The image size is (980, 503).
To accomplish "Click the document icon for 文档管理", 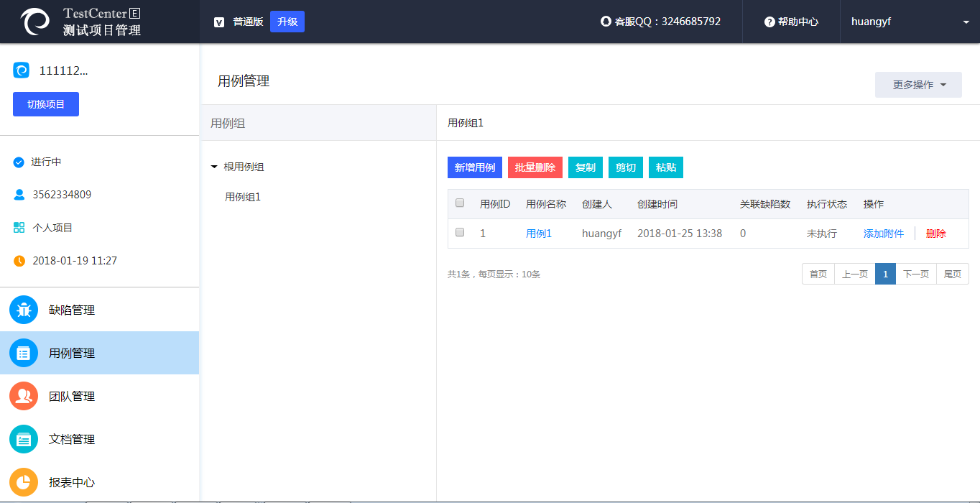I will click(x=24, y=439).
